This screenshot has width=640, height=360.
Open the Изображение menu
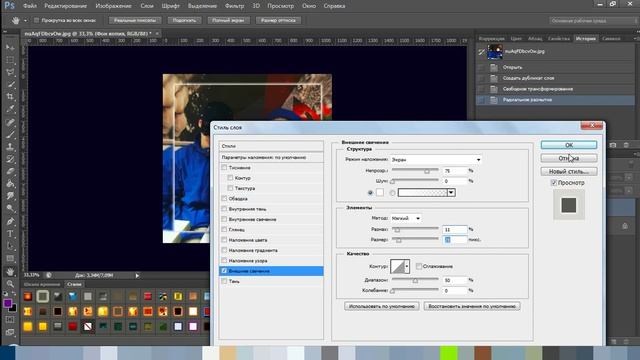click(x=113, y=6)
